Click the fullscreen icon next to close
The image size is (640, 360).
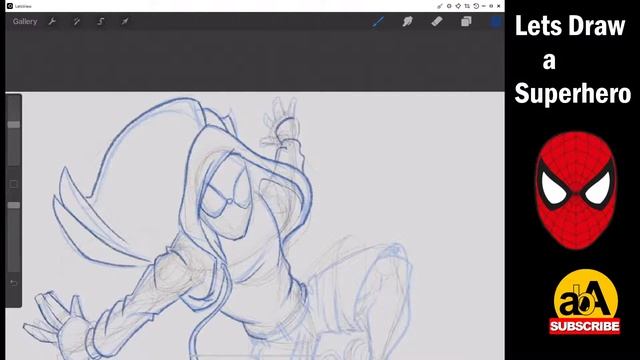pyautogui.click(x=491, y=6)
